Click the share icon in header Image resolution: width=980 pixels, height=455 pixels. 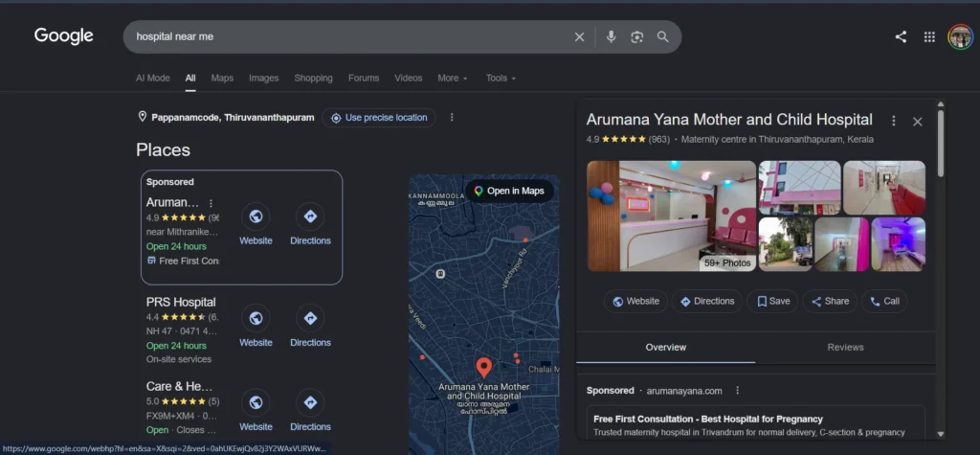pos(901,37)
